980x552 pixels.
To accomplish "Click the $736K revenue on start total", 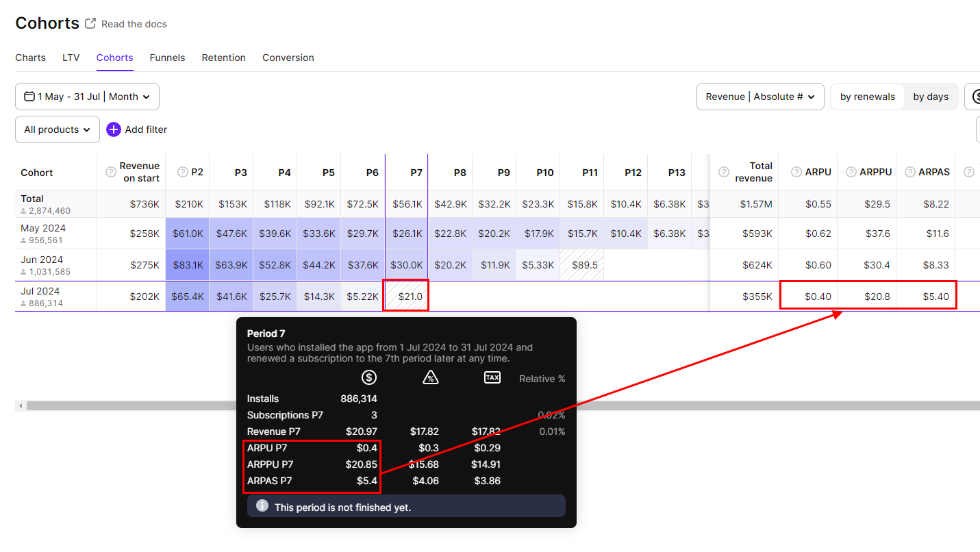I will click(x=131, y=204).
